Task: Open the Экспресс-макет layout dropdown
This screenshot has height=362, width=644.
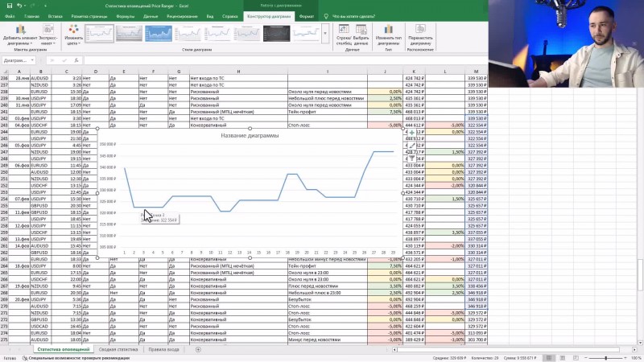Action: pos(48,35)
